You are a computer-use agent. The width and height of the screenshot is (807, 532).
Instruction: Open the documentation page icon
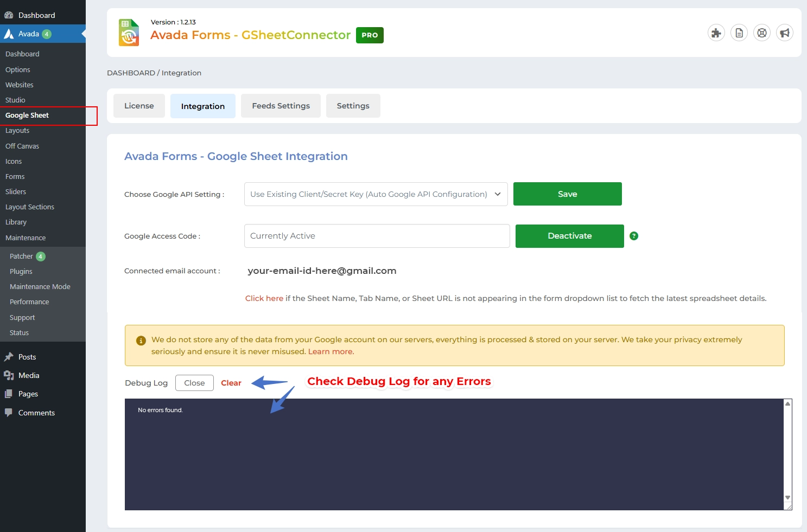coord(739,33)
